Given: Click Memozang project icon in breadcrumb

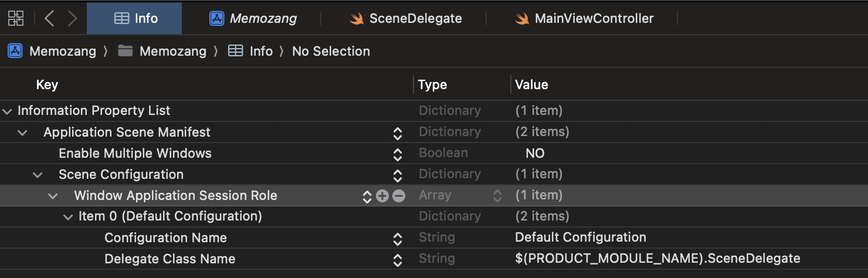Looking at the screenshot, I should [15, 51].
